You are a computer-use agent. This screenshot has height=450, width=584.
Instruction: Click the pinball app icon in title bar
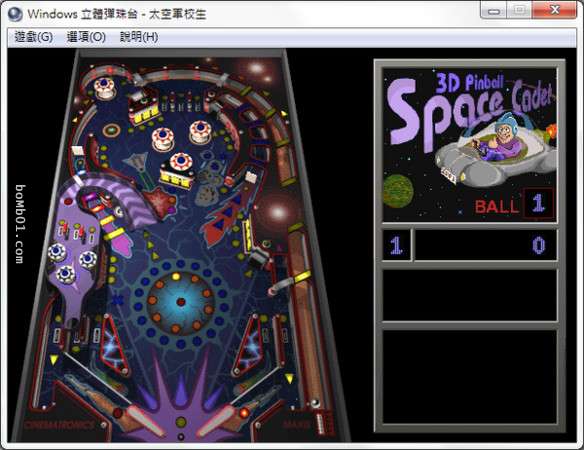coord(15,14)
